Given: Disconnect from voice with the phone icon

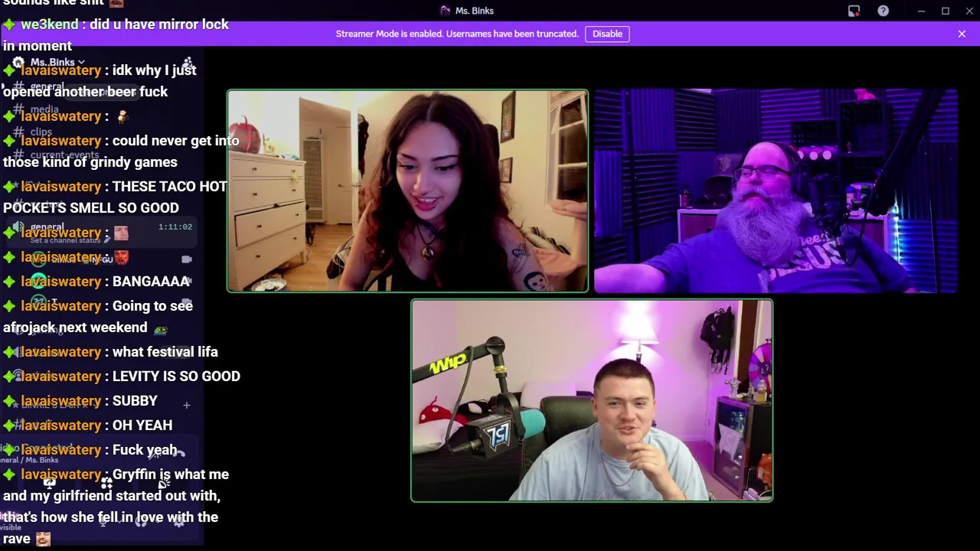Looking at the screenshot, I should tap(178, 453).
